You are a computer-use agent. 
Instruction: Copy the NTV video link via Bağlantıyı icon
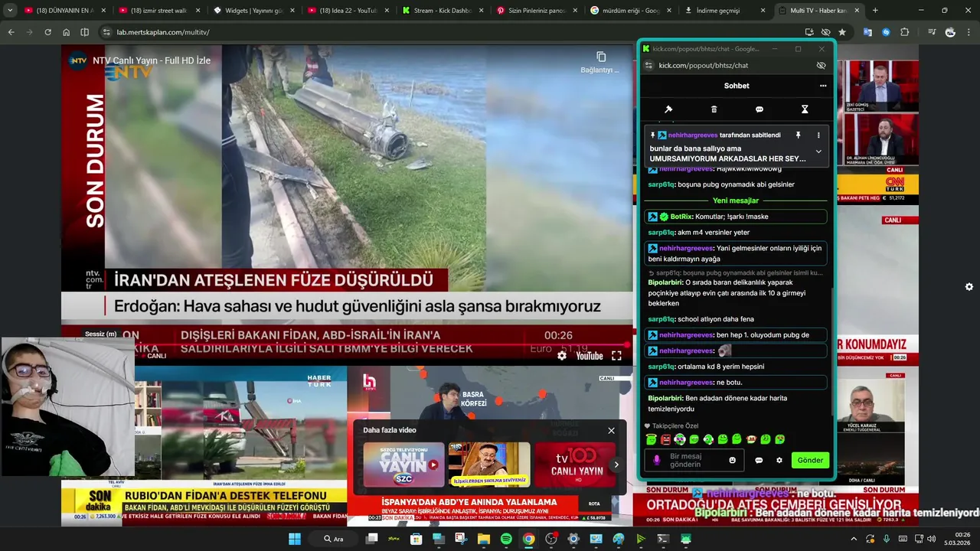[600, 62]
